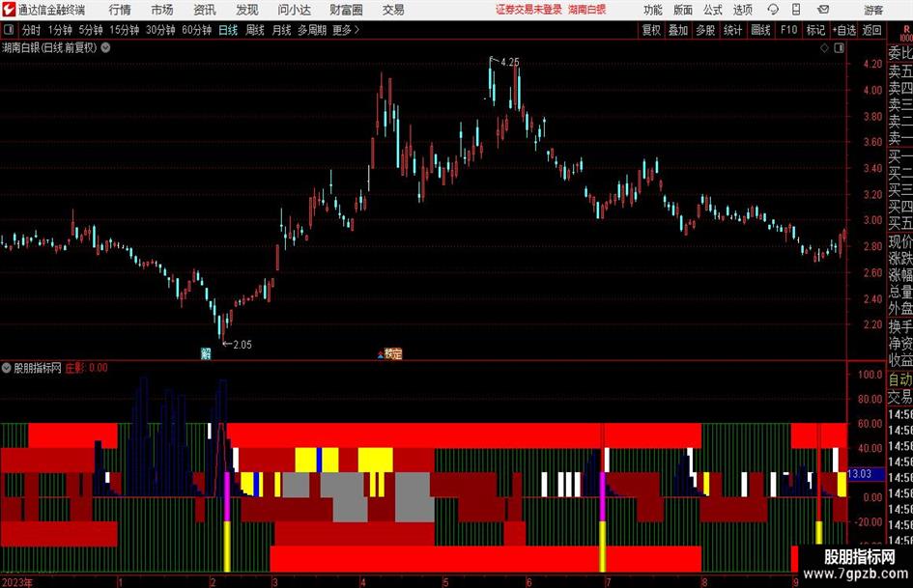Open the 发现 menu
This screenshot has height=588, width=913.
[x=247, y=10]
